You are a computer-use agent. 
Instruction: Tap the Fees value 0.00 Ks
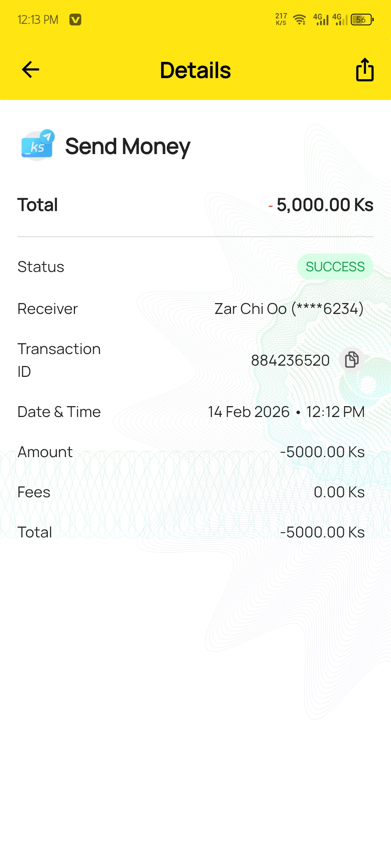[x=339, y=492]
